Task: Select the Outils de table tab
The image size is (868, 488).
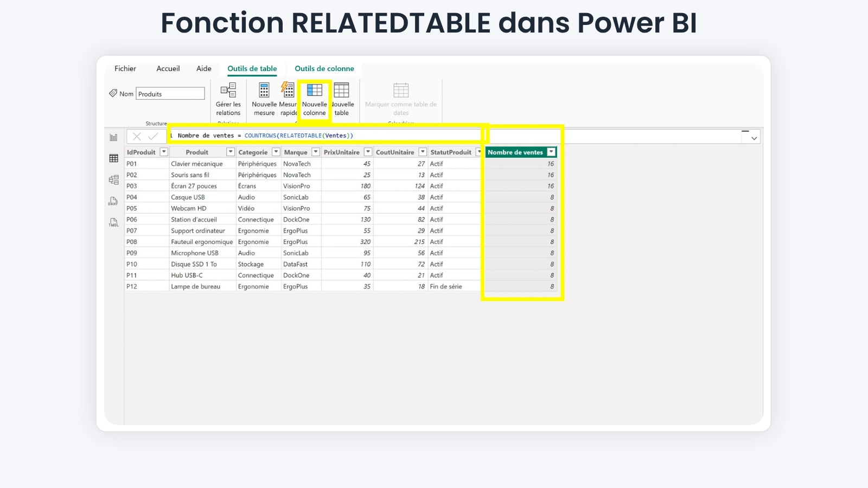Action: point(252,68)
